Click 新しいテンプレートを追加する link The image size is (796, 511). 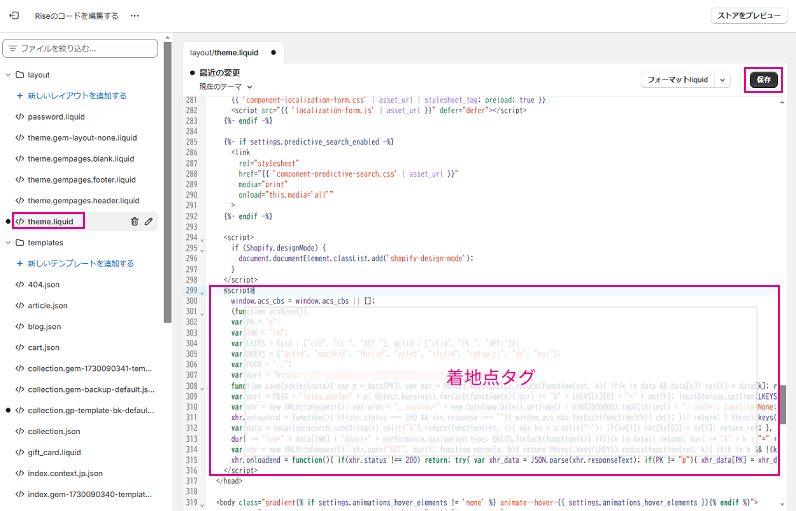point(81,263)
